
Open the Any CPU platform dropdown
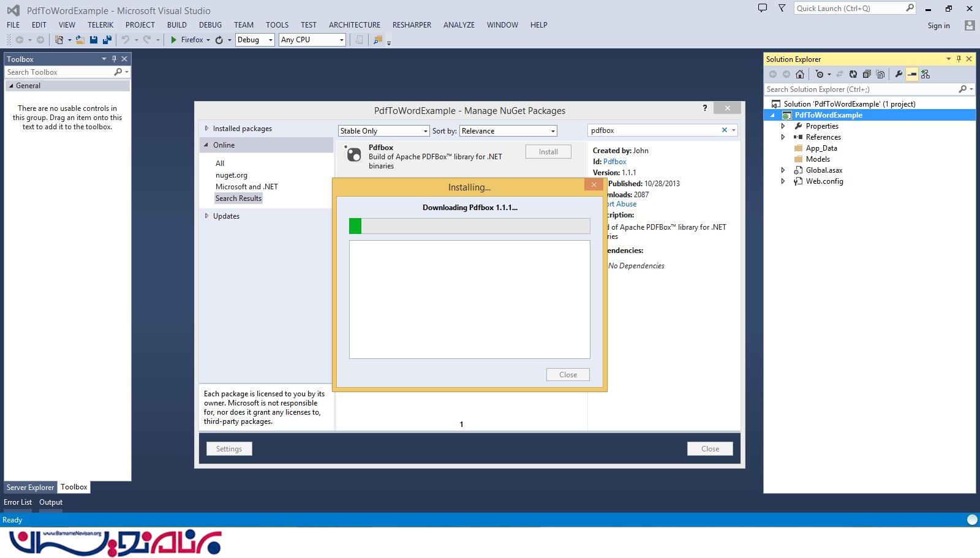312,40
